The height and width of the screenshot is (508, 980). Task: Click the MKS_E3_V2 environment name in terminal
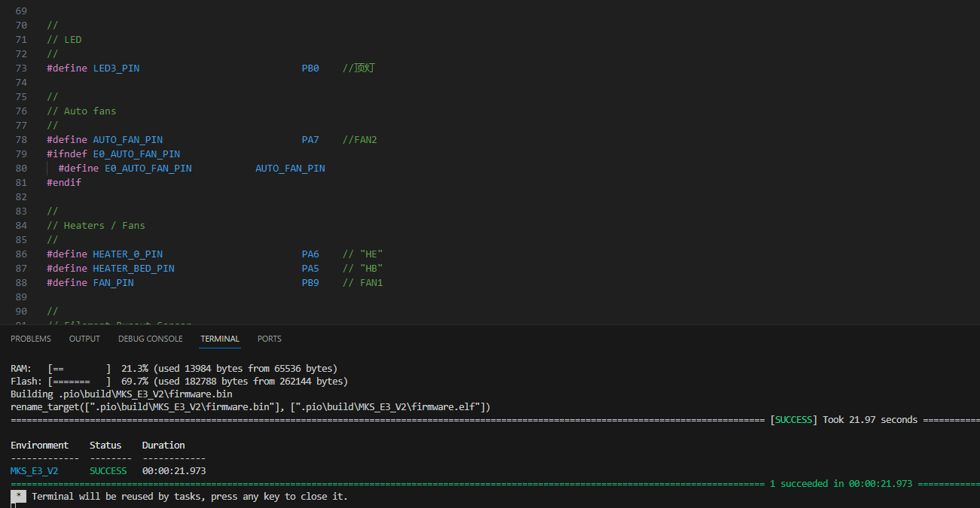[34, 471]
